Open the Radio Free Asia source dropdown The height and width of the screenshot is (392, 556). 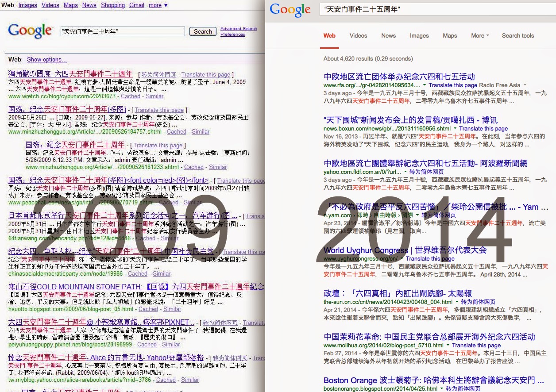(x=525, y=85)
